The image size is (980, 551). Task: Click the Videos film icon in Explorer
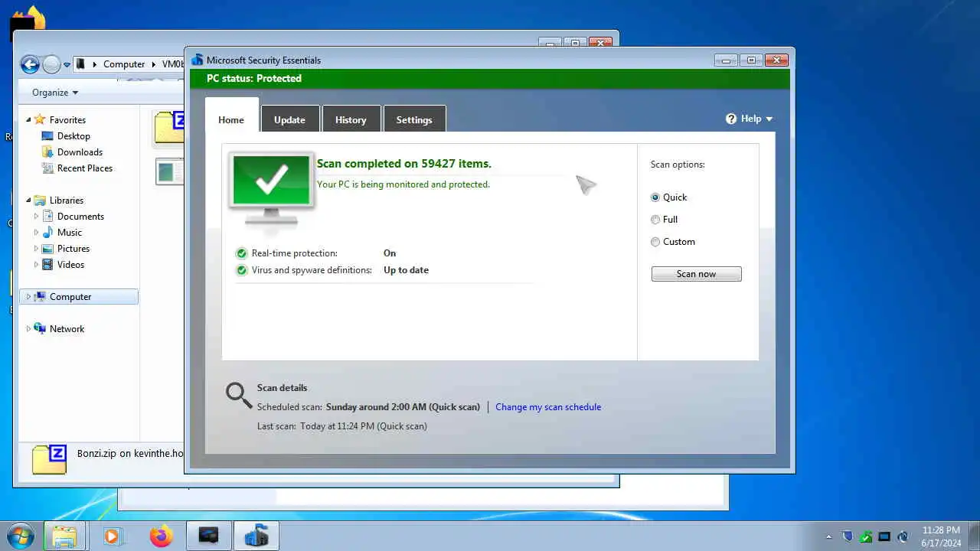47,264
